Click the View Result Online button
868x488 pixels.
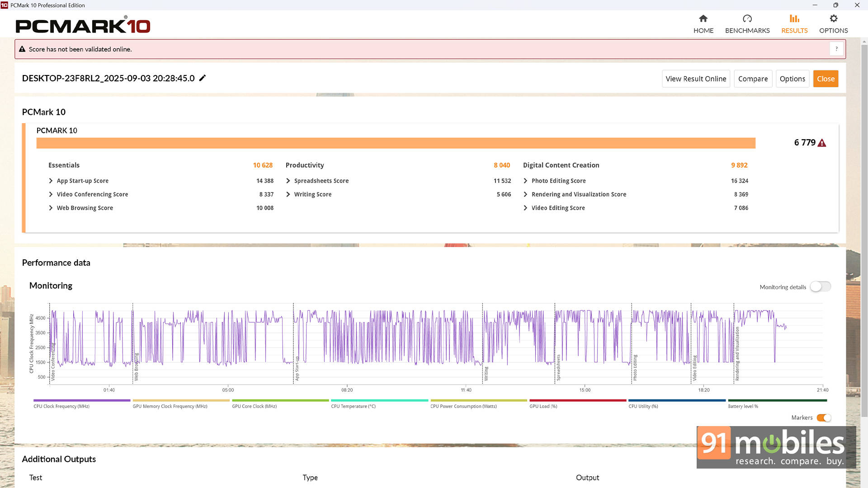[x=696, y=79]
